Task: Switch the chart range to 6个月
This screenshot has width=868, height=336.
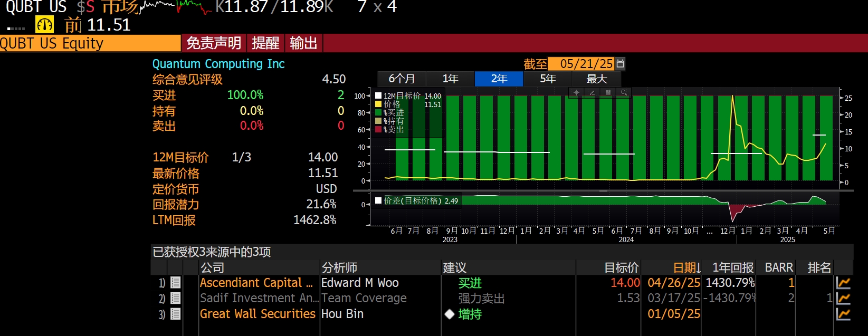Action: tap(402, 79)
